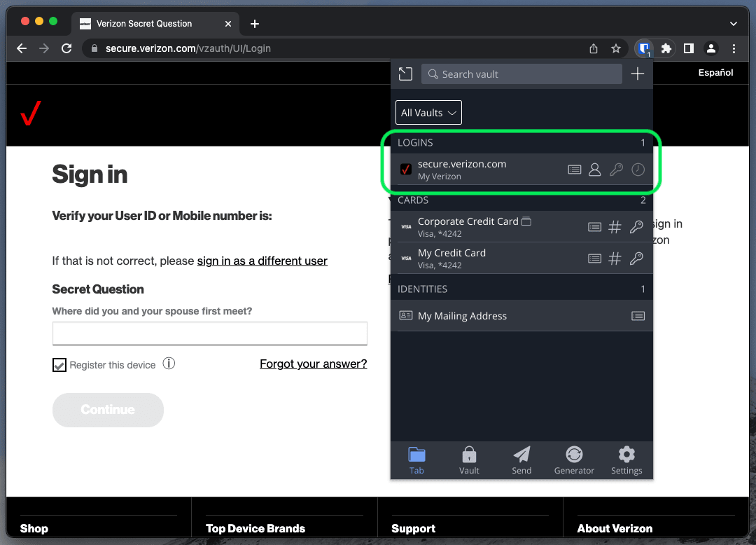
Task: Switch to the Tab section
Action: [x=416, y=461]
